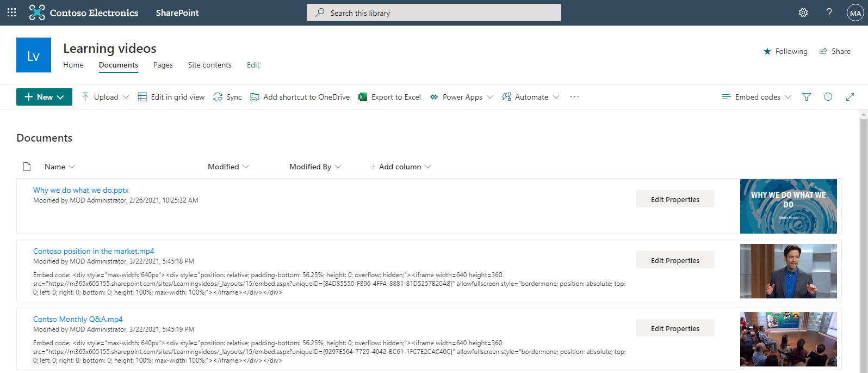The image size is (868, 373).
Task: Click the file type column icon
Action: pyautogui.click(x=27, y=167)
